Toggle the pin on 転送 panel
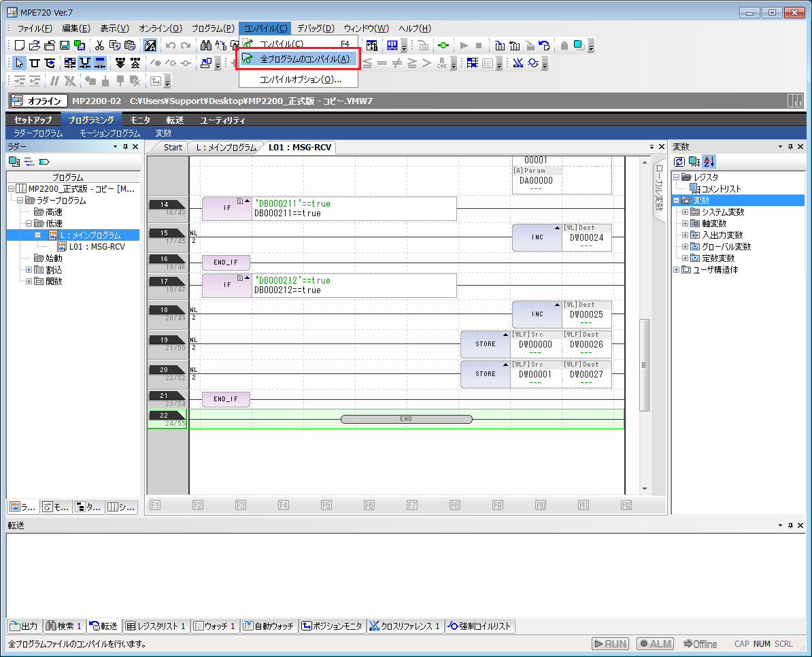 [790, 526]
